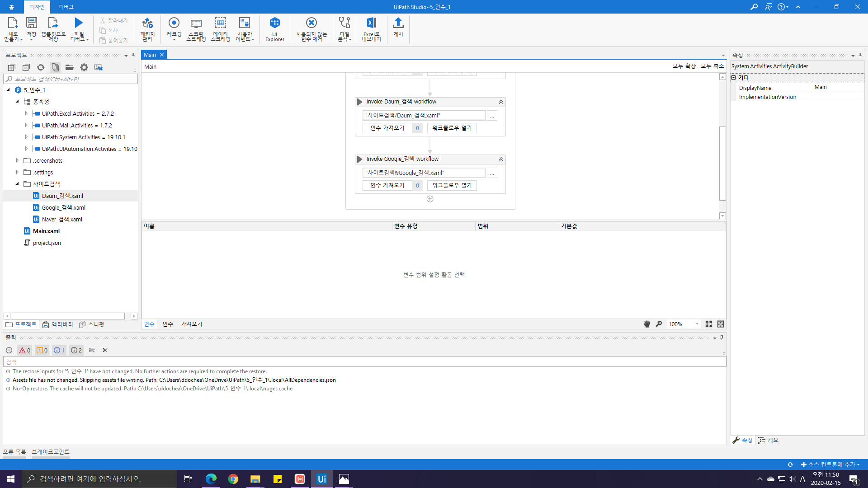This screenshot has width=868, height=488.
Task: Click 모두 축소 collapse all link
Action: pyautogui.click(x=712, y=66)
